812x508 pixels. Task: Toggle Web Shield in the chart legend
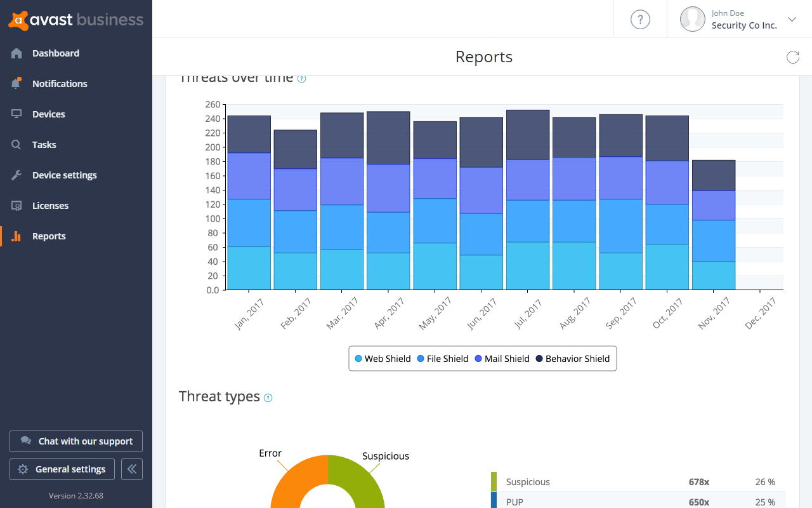coord(383,358)
